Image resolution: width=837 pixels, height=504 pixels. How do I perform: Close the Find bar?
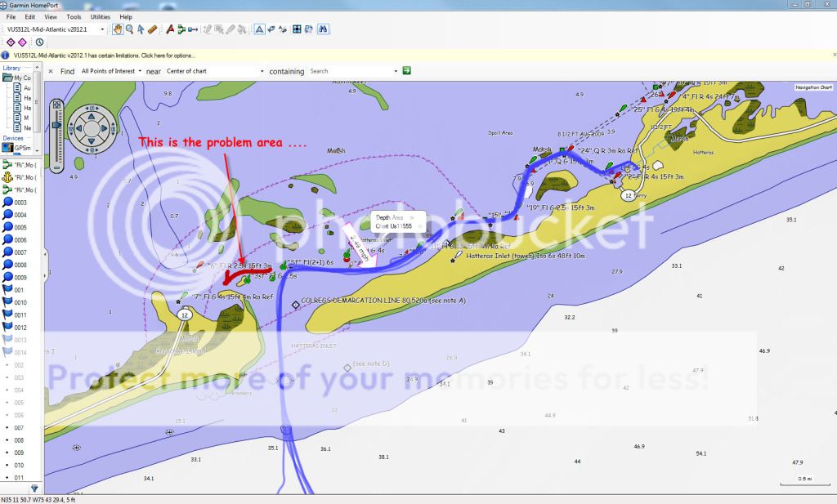(x=51, y=71)
